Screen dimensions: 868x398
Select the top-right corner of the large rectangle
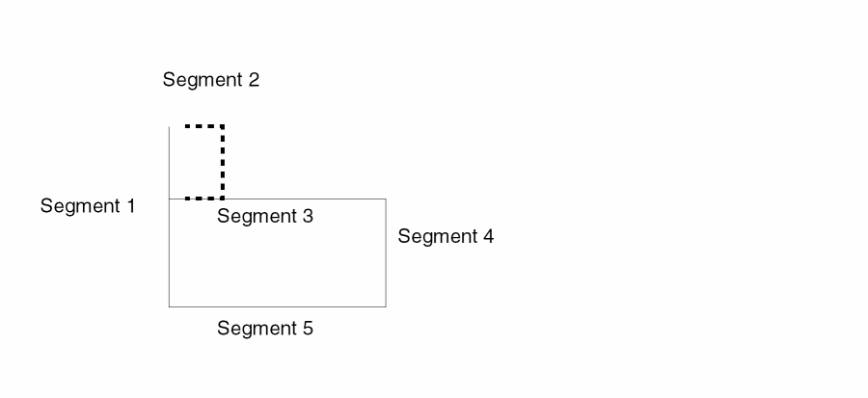386,199
